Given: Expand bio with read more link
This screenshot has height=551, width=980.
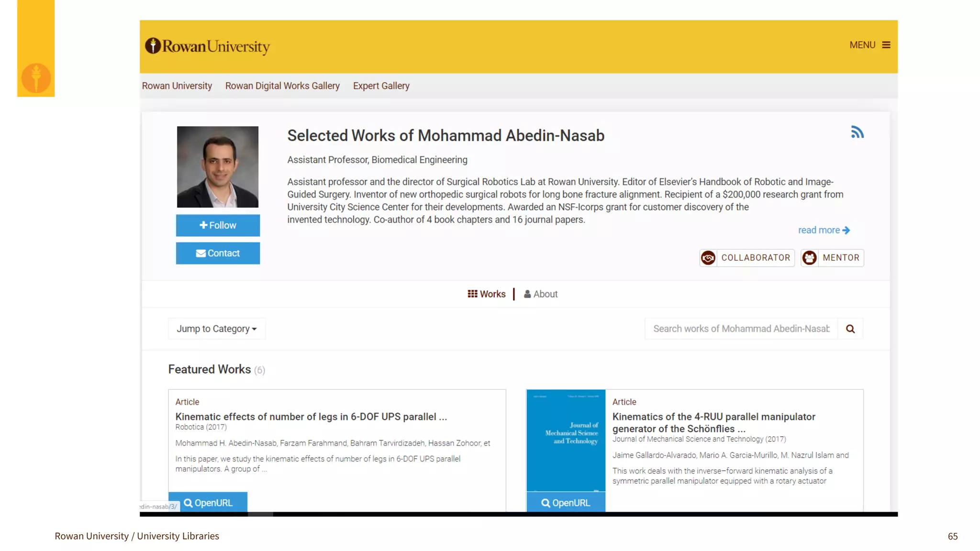Looking at the screenshot, I should point(824,230).
